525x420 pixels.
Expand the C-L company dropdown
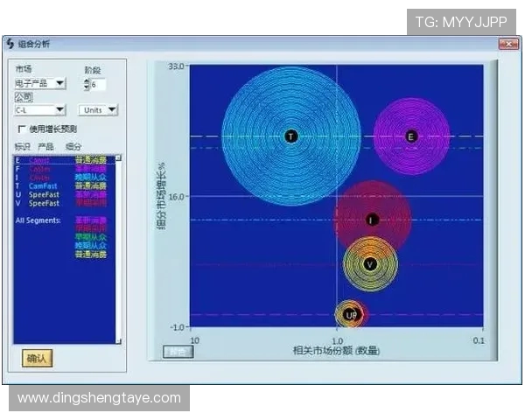point(40,109)
